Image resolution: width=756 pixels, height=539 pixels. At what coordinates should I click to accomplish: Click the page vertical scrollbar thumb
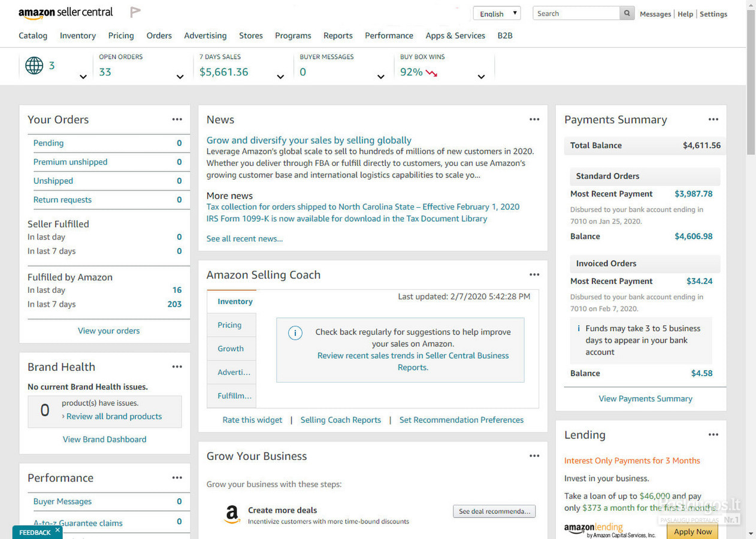coord(751,82)
